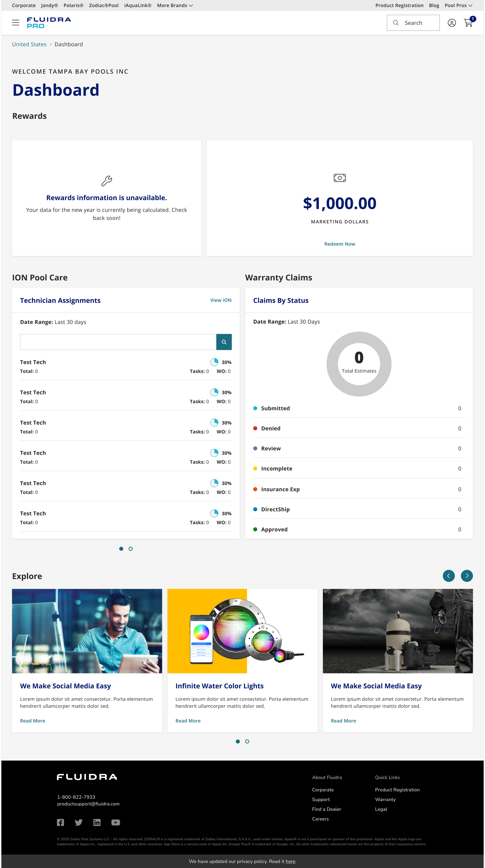Select first page dot under Technician Assignments

(121, 549)
